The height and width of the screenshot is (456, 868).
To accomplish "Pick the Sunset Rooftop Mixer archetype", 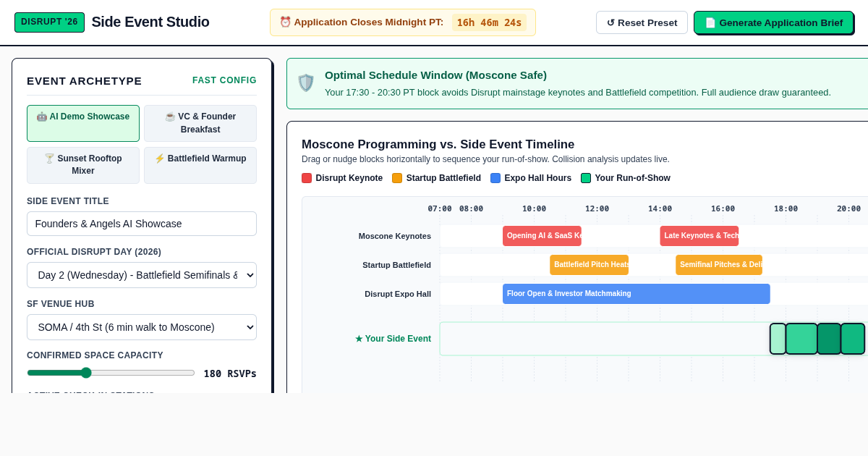I will (83, 165).
